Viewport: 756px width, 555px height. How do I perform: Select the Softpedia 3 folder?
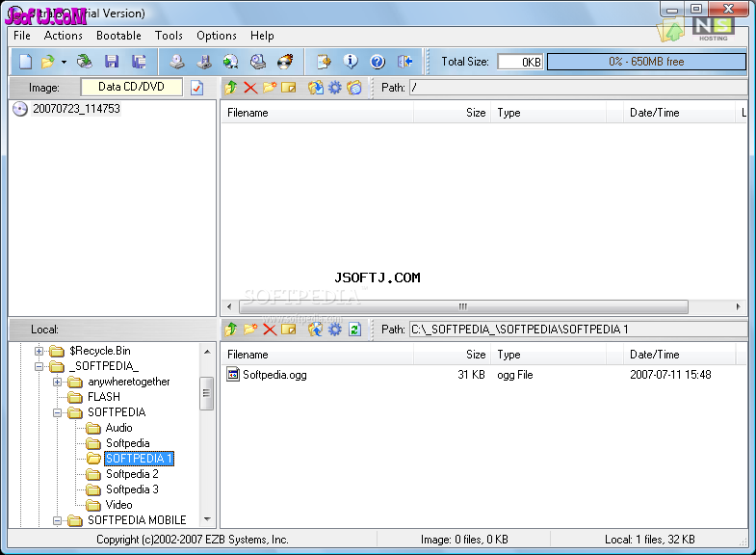pos(132,489)
